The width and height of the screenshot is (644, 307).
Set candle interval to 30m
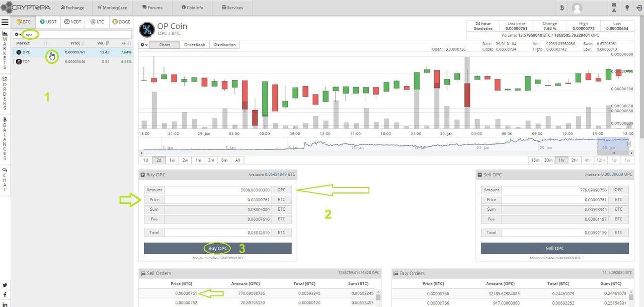pos(548,160)
